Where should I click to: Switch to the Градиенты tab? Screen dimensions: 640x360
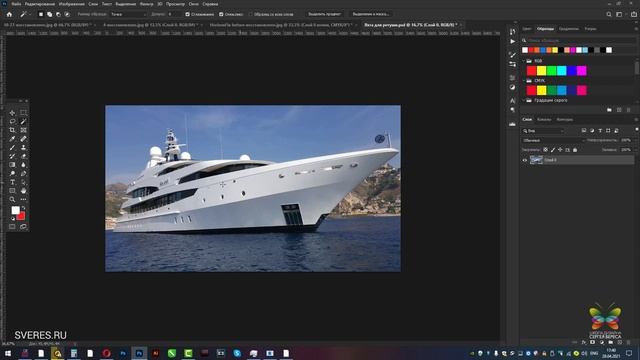click(569, 29)
